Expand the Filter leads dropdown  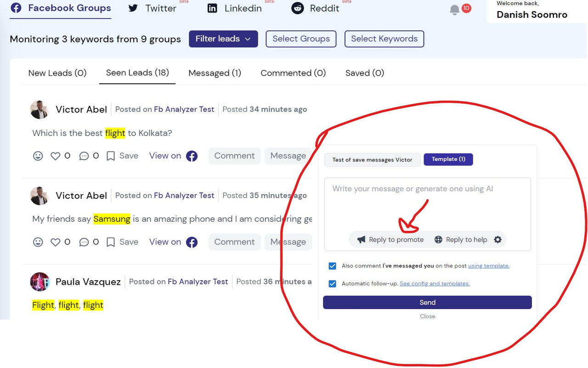point(223,39)
